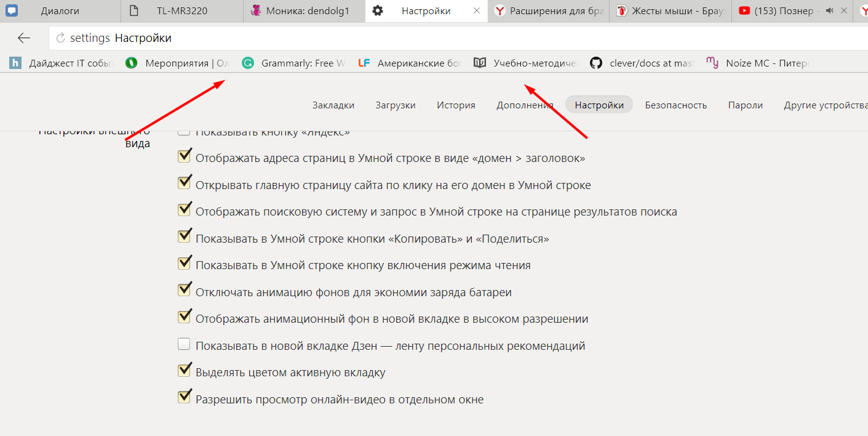Close the Настройки tab
Image resolution: width=868 pixels, height=436 pixels.
477,10
